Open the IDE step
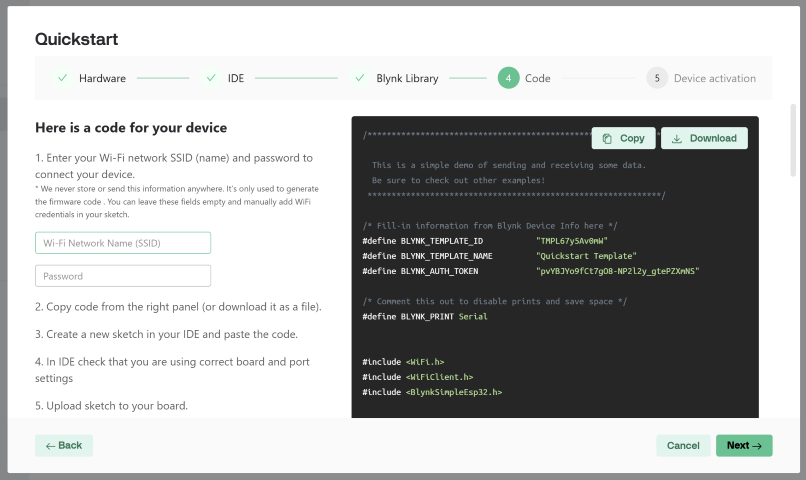 click(x=236, y=79)
